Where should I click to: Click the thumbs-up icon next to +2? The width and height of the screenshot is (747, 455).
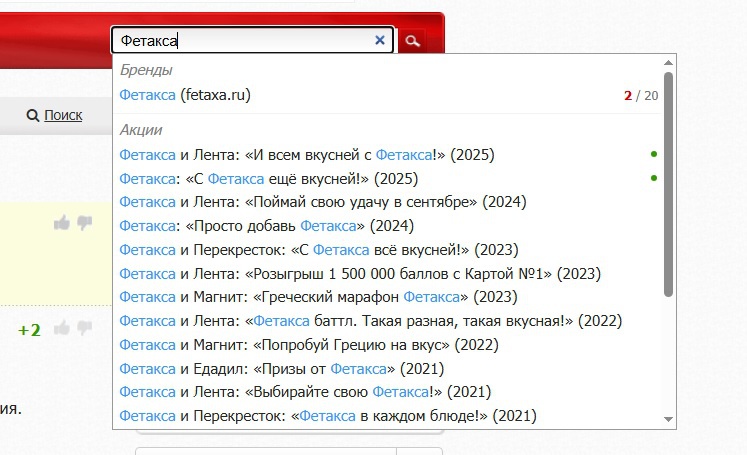click(x=62, y=328)
